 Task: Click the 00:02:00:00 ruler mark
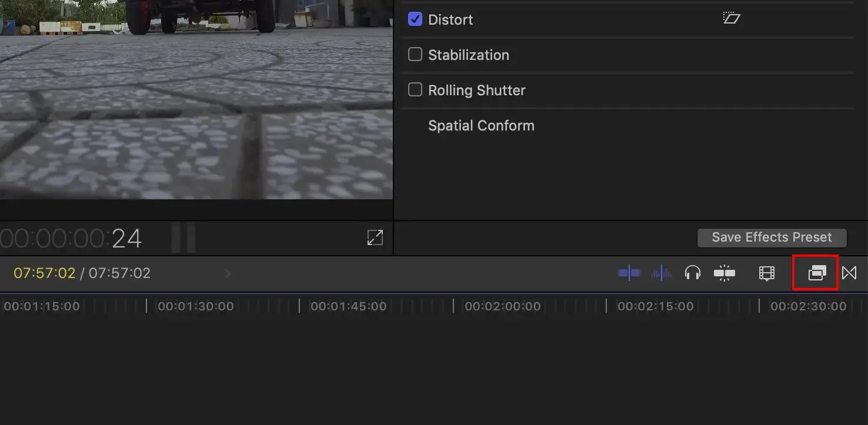pyautogui.click(x=502, y=306)
